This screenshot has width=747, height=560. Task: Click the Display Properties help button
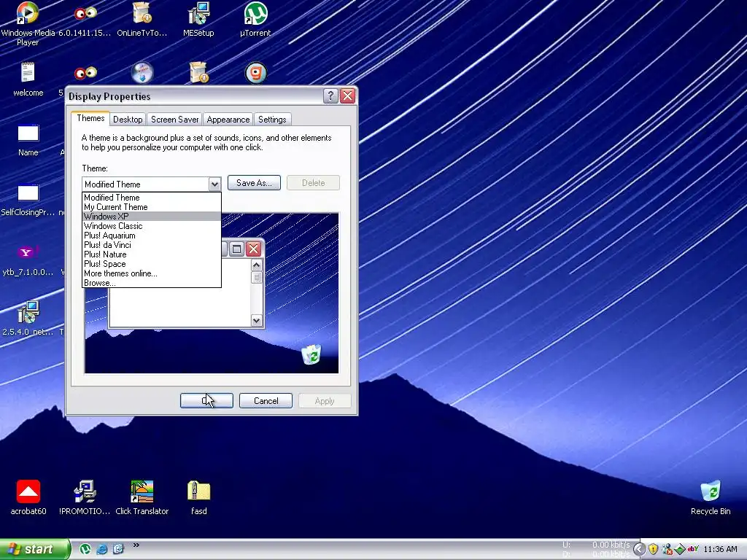pyautogui.click(x=330, y=96)
